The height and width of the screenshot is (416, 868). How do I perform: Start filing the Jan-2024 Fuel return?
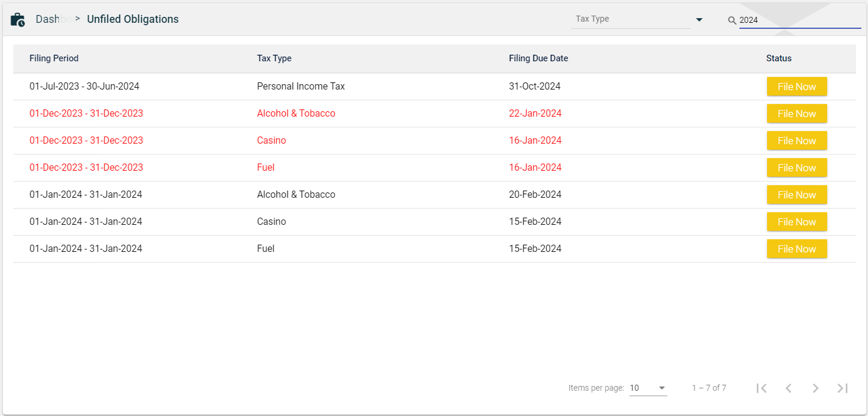(x=797, y=249)
